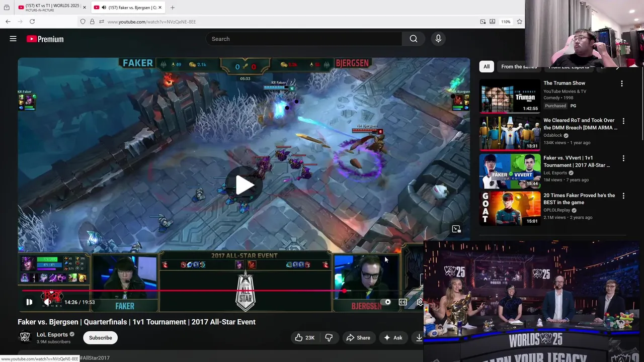Toggle closed captions (CC) button
Screen dimensions: 644x362
click(403, 302)
